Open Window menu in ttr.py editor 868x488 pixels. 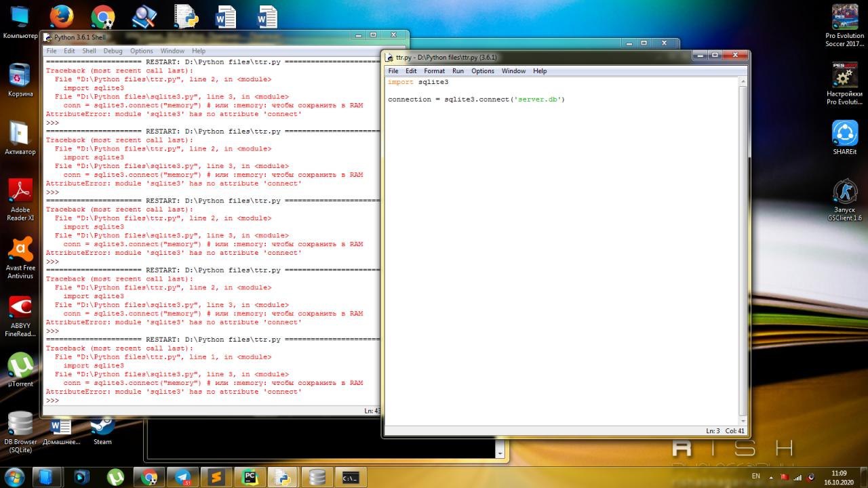coord(513,70)
